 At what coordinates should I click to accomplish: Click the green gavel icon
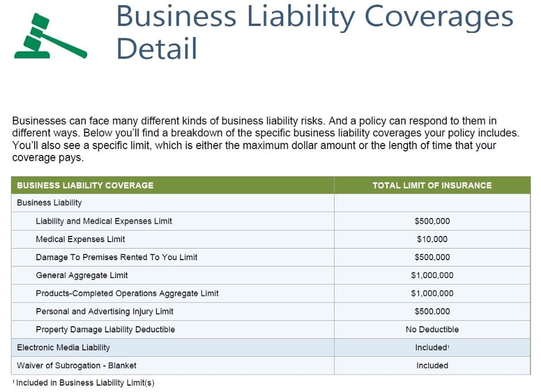point(50,36)
